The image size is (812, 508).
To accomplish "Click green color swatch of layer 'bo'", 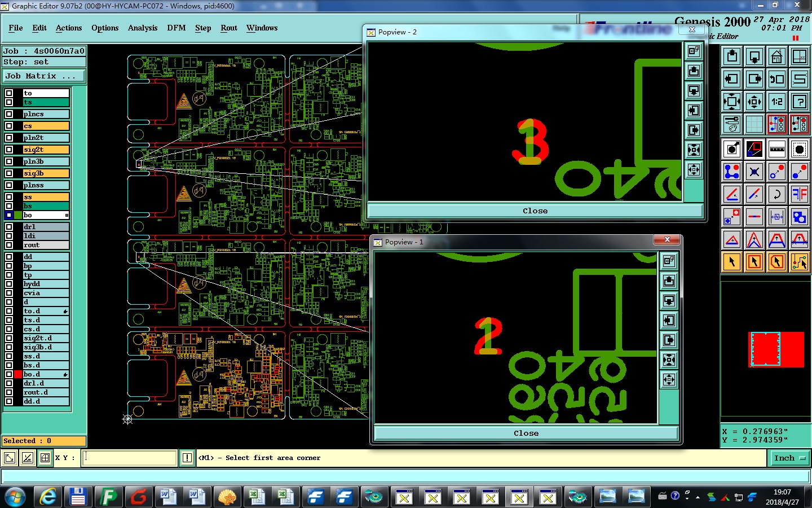I will click(x=18, y=215).
